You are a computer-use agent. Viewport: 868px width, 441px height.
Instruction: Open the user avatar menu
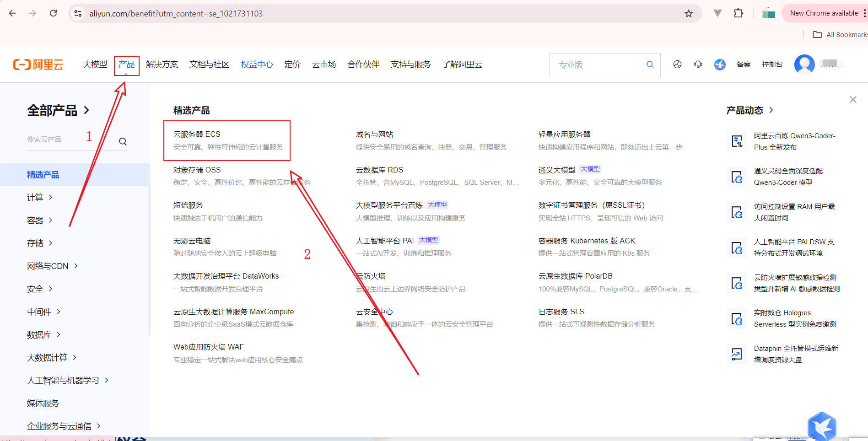tap(804, 64)
